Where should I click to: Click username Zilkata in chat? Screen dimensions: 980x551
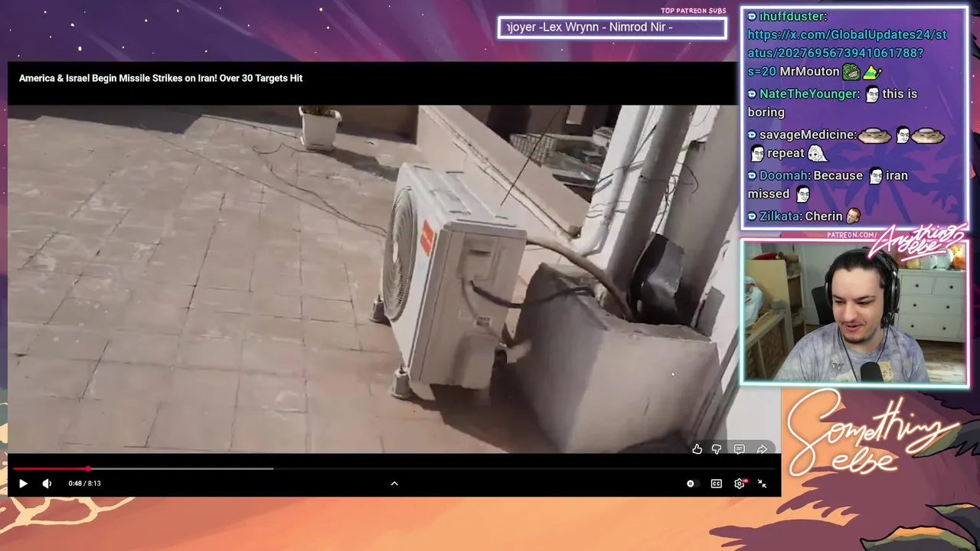[781, 216]
